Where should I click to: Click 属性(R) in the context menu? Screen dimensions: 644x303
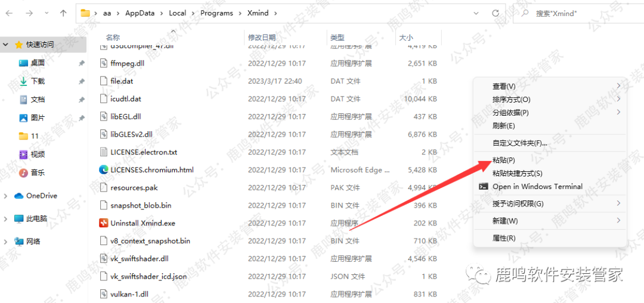[504, 238]
